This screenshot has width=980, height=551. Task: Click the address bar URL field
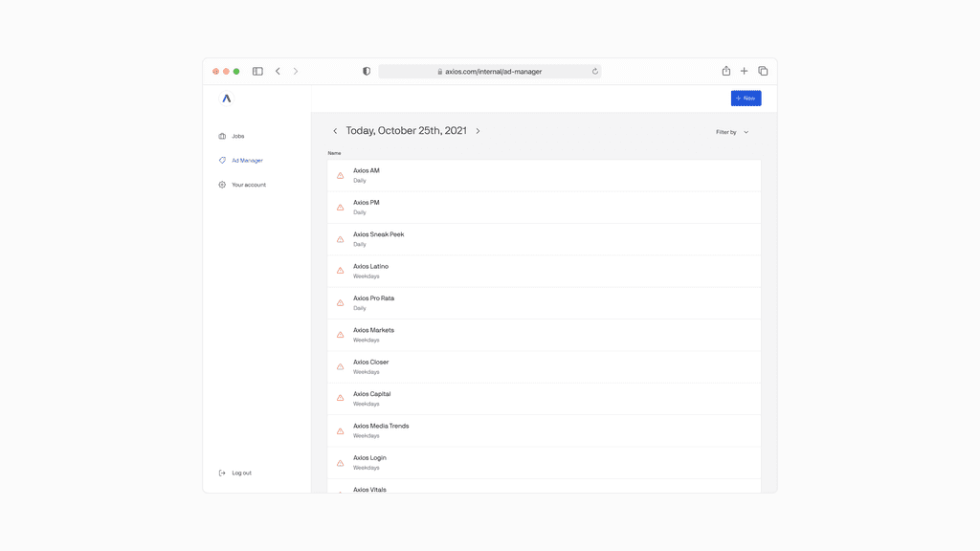pyautogui.click(x=489, y=71)
